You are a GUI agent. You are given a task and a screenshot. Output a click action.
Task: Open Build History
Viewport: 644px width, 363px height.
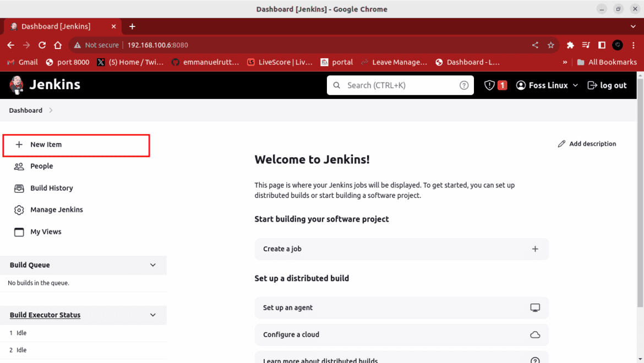(52, 188)
